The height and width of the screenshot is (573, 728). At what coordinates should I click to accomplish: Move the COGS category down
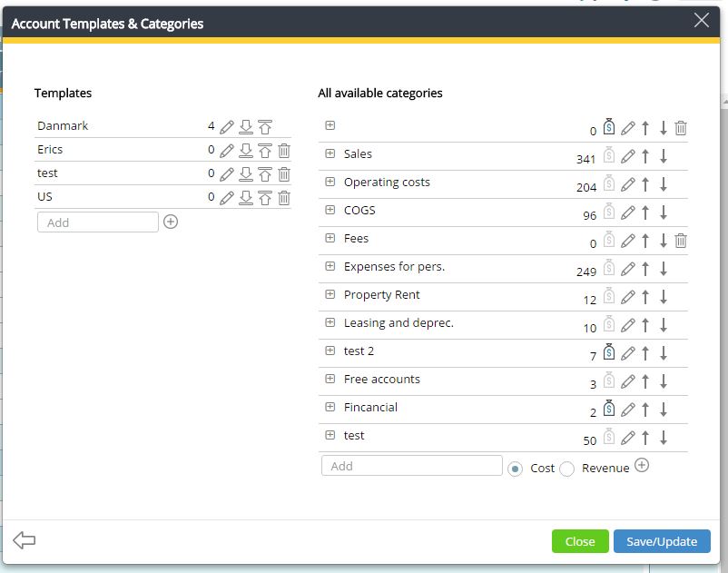coord(664,212)
